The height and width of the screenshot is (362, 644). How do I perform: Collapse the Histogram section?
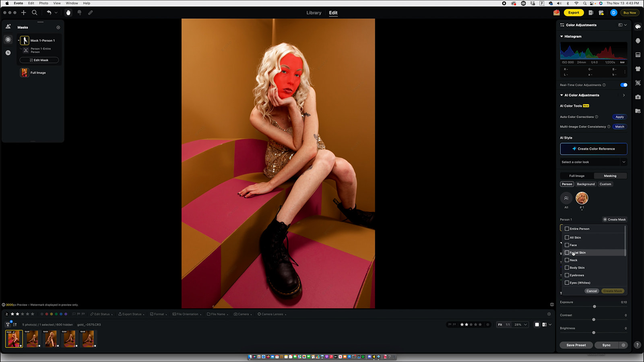562,36
